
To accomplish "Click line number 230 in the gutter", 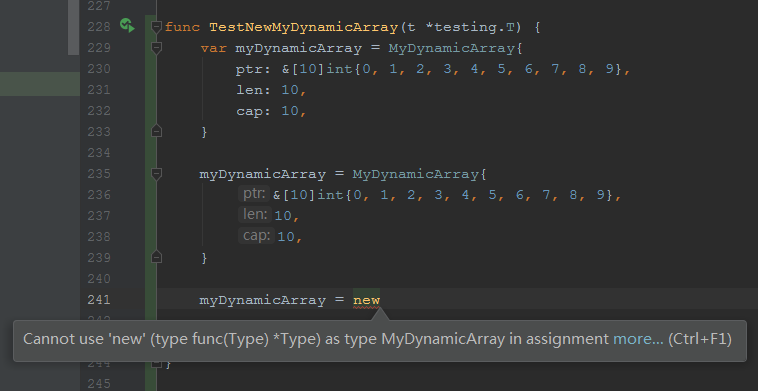I will click(x=99, y=69).
